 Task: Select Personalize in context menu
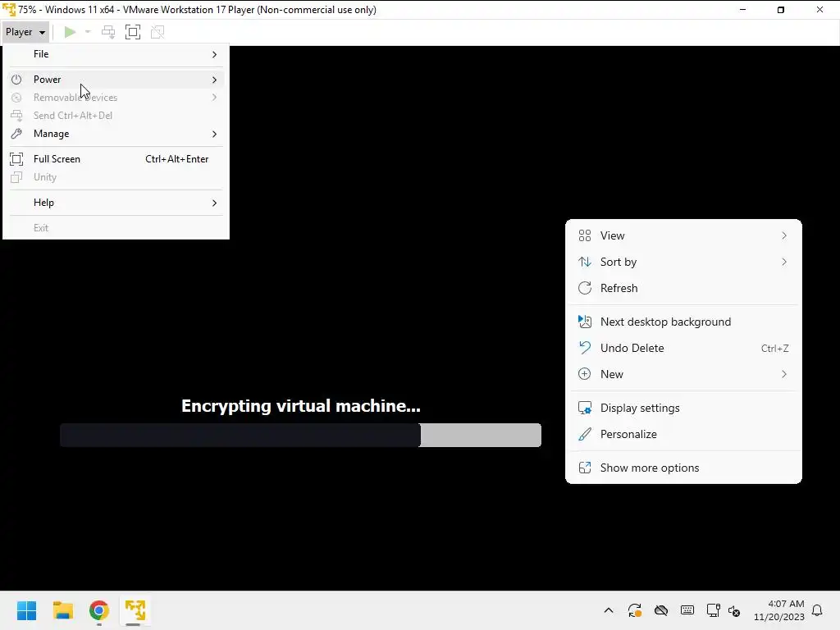click(x=683, y=435)
